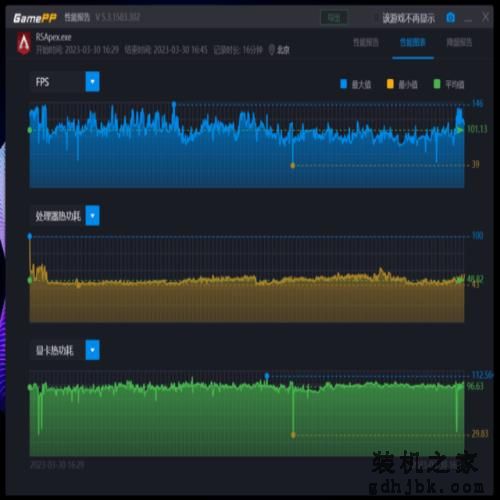Screen dimensions: 500x500
Task: Click the Apex Legends game icon
Action: 24,44
